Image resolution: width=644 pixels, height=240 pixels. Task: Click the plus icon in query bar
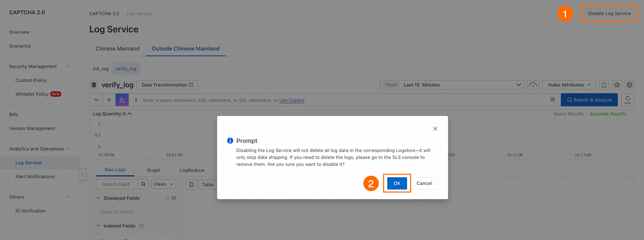coord(109,100)
